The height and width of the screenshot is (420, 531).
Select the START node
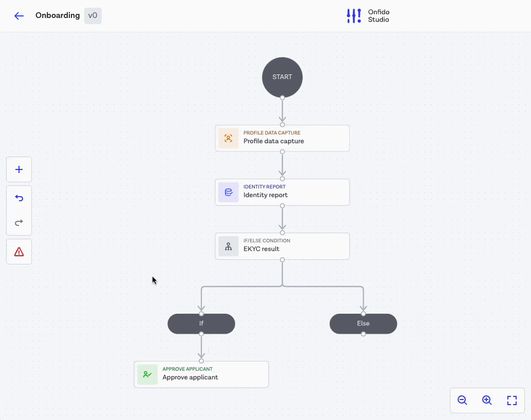tap(282, 77)
